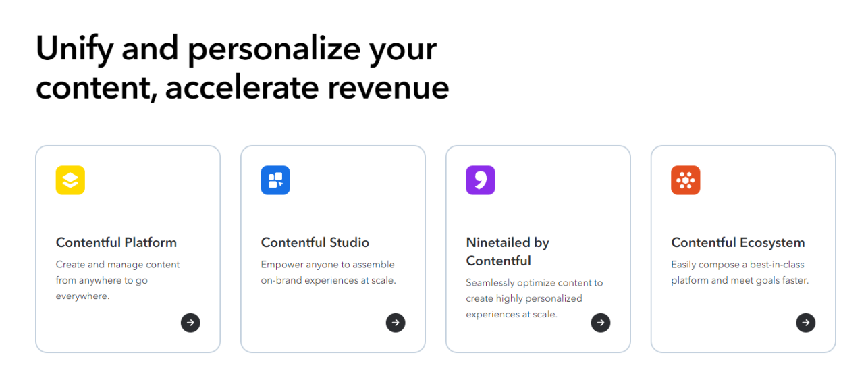Image resolution: width=868 pixels, height=374 pixels.
Task: Click the yellow Contentful Platform layers icon
Action: point(70,180)
